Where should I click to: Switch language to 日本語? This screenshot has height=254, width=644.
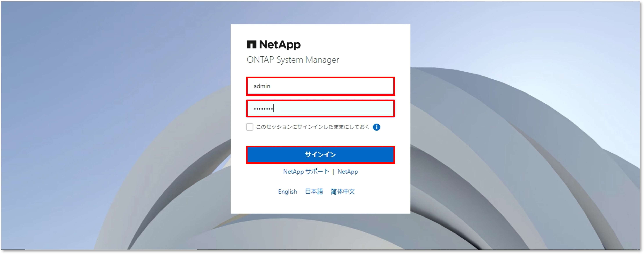click(314, 192)
